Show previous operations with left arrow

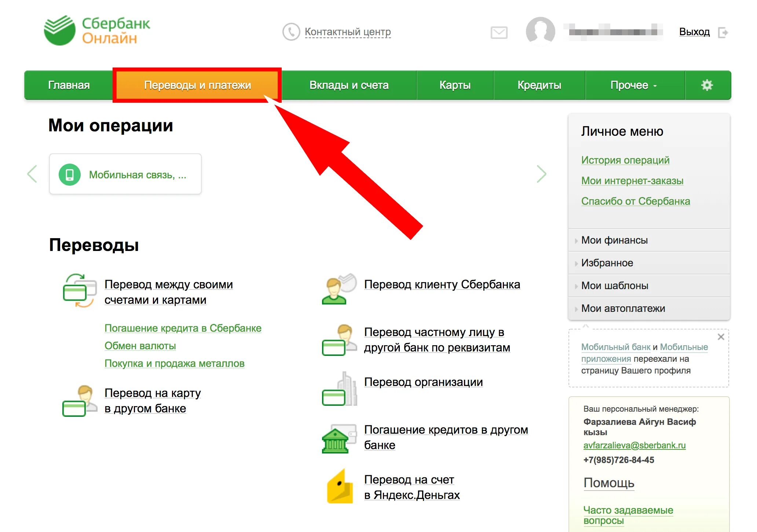click(x=32, y=174)
